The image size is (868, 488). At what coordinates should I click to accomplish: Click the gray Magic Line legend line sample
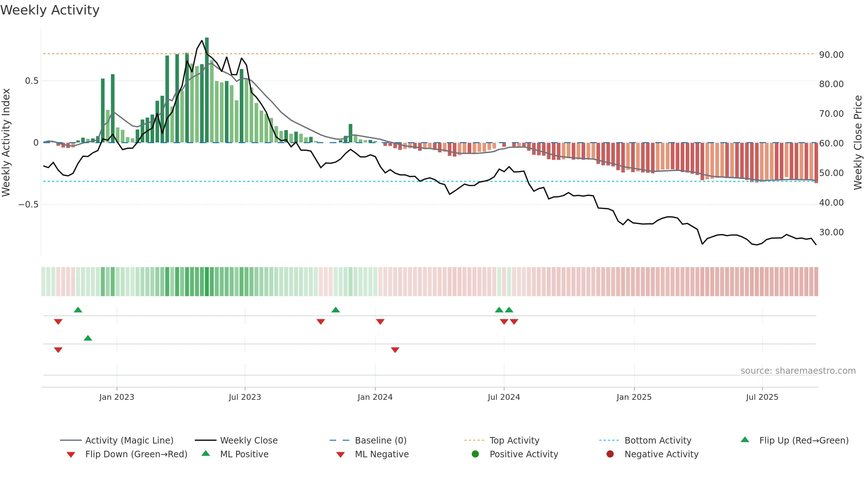pos(71,440)
